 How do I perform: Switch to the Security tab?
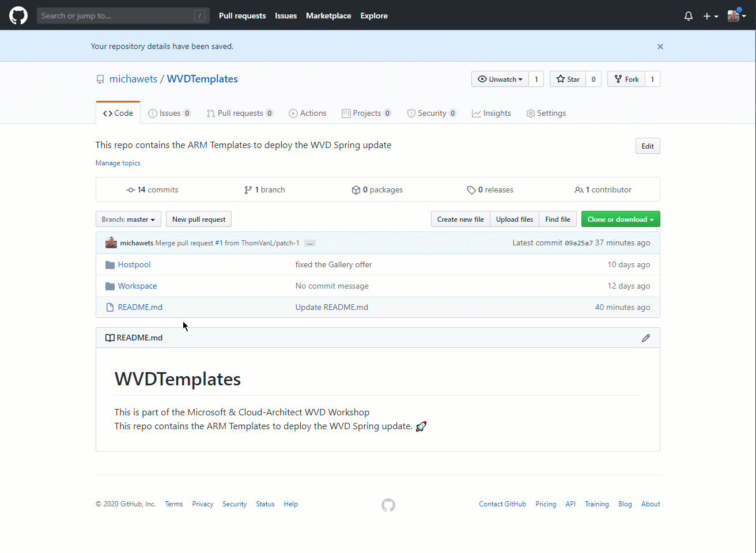point(432,113)
